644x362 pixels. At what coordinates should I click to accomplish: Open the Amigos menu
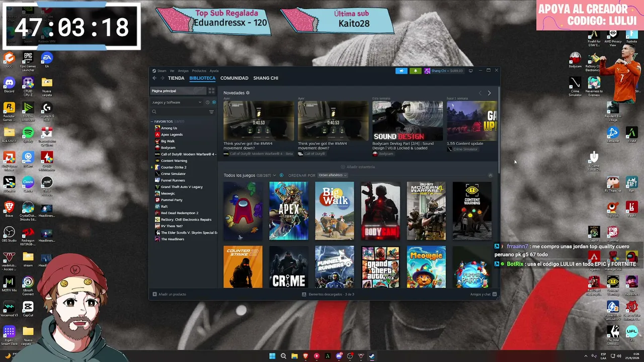[183, 71]
